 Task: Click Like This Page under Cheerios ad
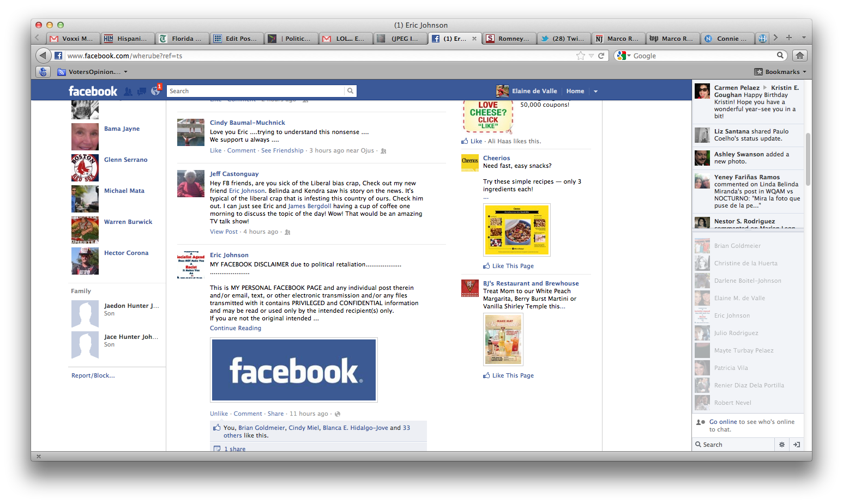pyautogui.click(x=513, y=266)
